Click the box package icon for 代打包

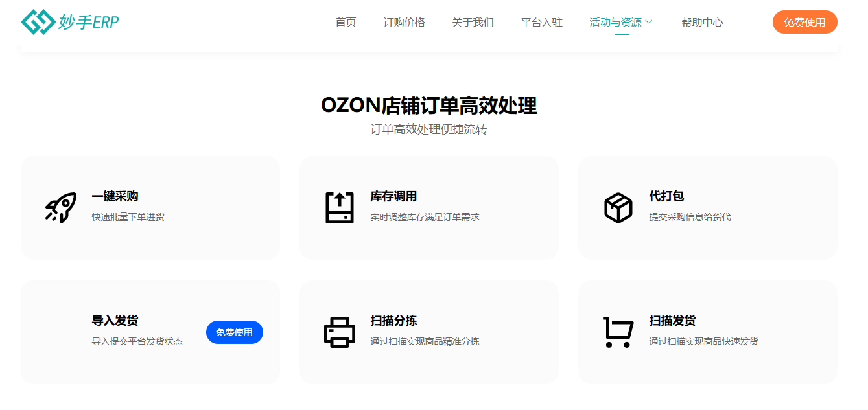tap(618, 207)
